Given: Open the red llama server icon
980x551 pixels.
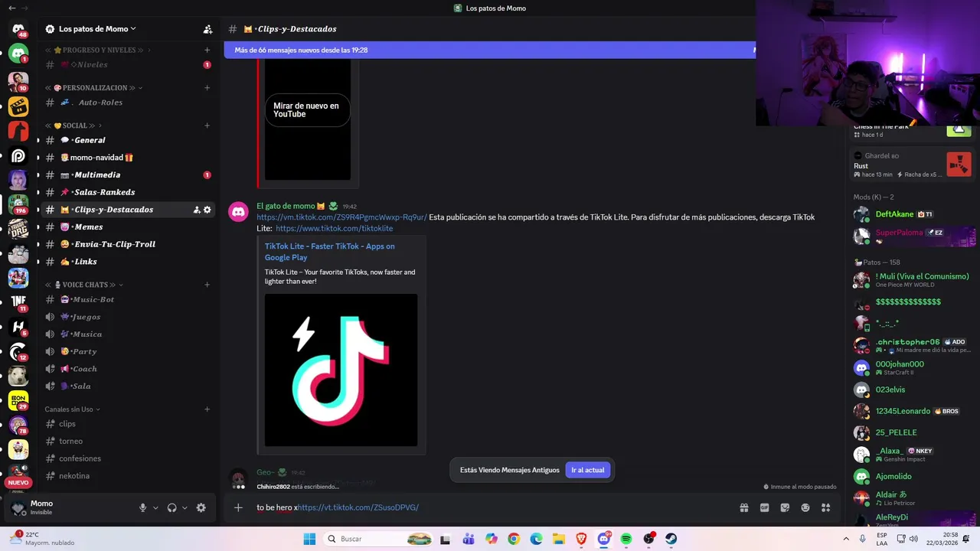Looking at the screenshot, I should [18, 131].
